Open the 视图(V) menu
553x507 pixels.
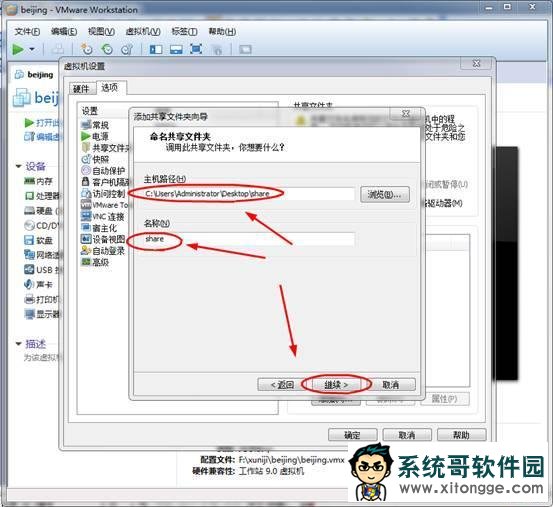coord(101,31)
